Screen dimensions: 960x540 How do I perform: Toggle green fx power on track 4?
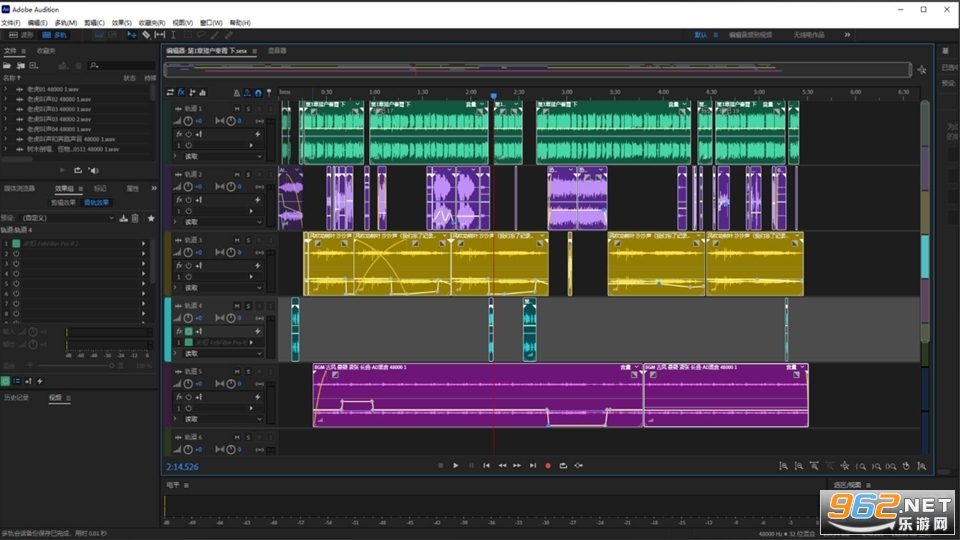click(x=189, y=331)
